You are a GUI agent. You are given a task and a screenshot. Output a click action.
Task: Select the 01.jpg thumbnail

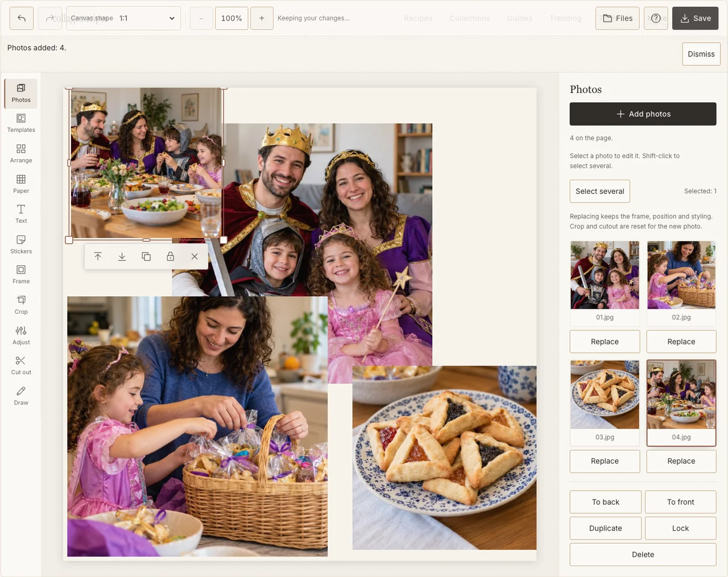[605, 283]
